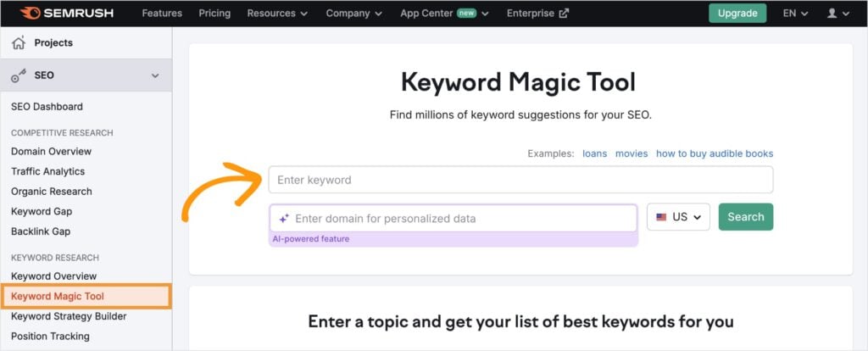
Task: Click the 'Keyword Magic Tool' page heading
Action: 518,82
